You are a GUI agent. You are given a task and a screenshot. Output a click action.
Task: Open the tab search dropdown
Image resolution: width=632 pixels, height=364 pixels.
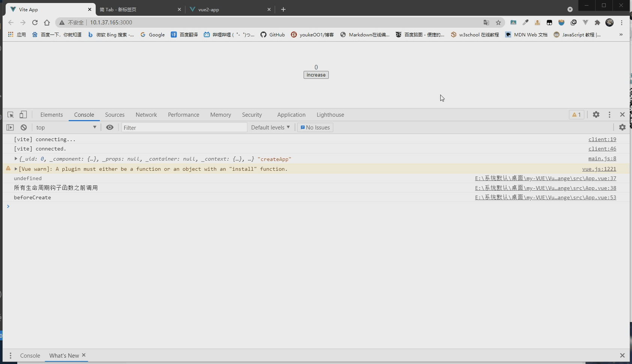tap(570, 9)
